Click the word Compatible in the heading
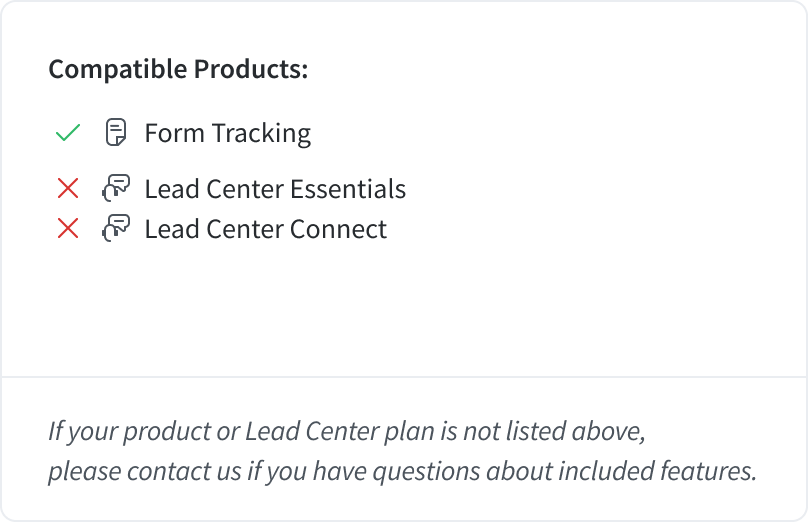This screenshot has width=808, height=522. [117, 70]
